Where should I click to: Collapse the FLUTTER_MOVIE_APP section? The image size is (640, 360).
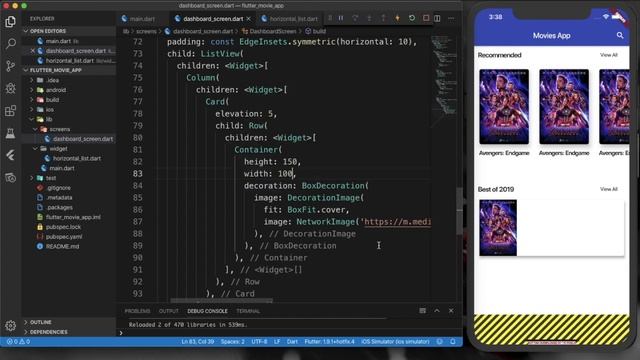(26, 70)
